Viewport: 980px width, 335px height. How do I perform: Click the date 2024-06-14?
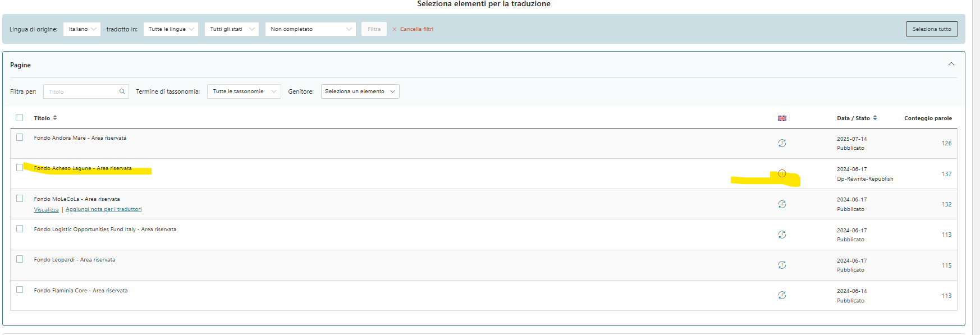point(851,291)
